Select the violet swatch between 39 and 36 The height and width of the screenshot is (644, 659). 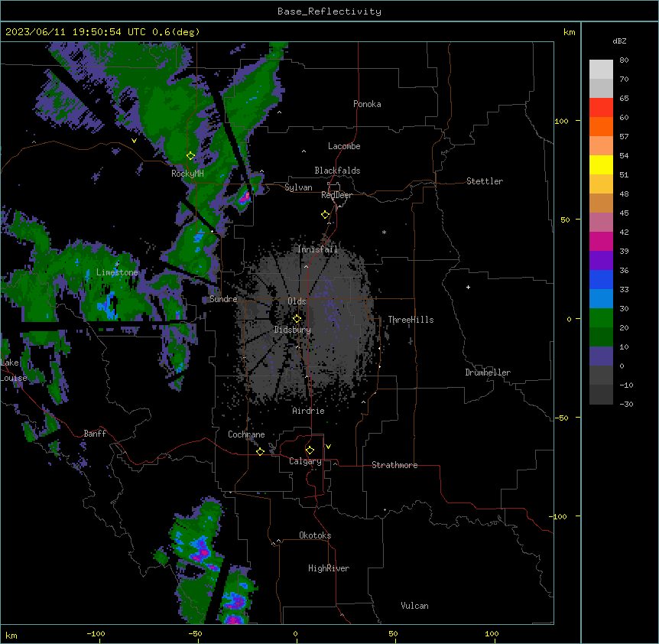coord(601,261)
